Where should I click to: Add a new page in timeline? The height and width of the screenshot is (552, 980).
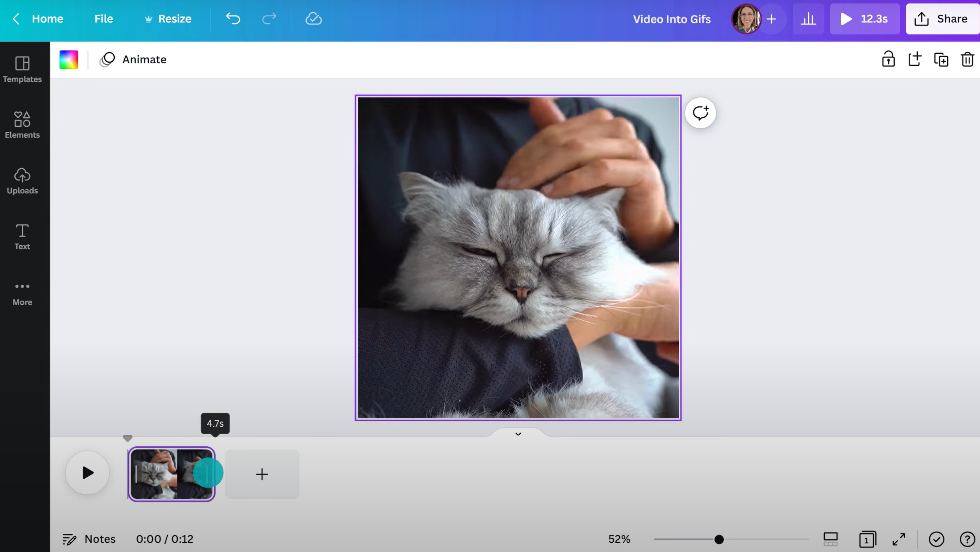(262, 474)
